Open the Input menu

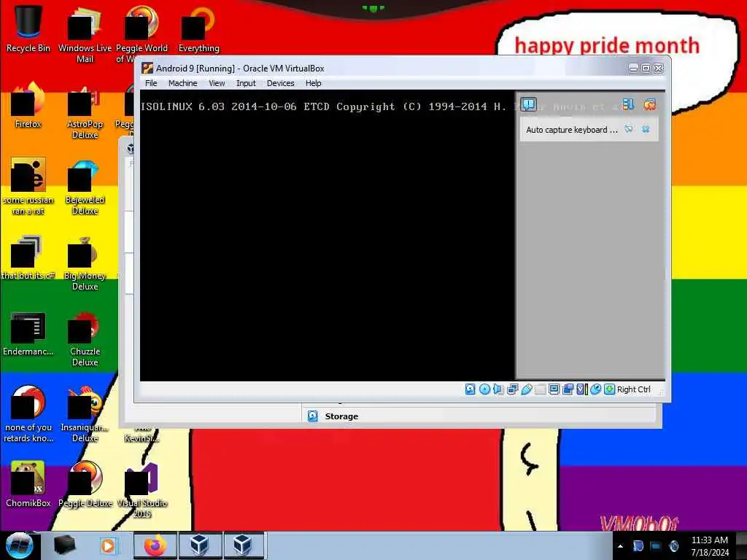pyautogui.click(x=246, y=83)
